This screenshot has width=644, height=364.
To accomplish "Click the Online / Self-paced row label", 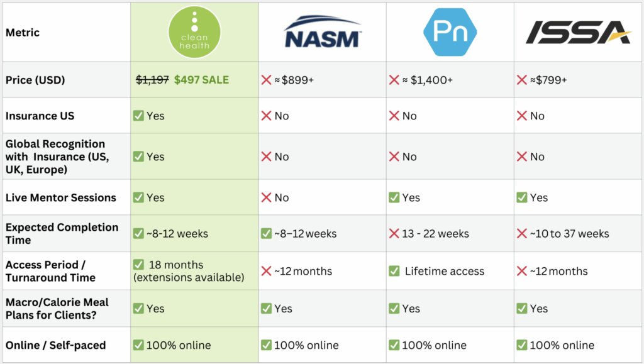I will [56, 345].
